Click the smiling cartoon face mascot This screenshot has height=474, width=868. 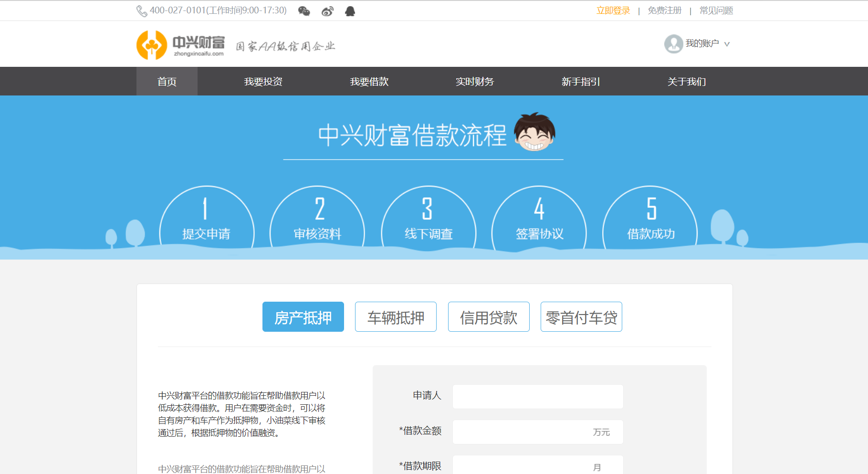pyautogui.click(x=534, y=132)
